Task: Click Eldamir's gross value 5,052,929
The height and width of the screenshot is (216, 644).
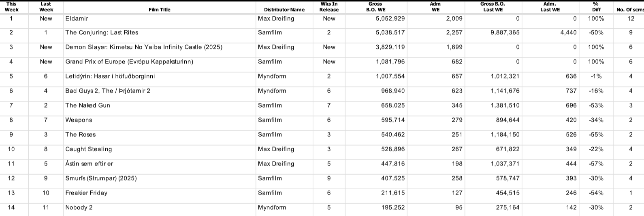Action: [x=390, y=19]
